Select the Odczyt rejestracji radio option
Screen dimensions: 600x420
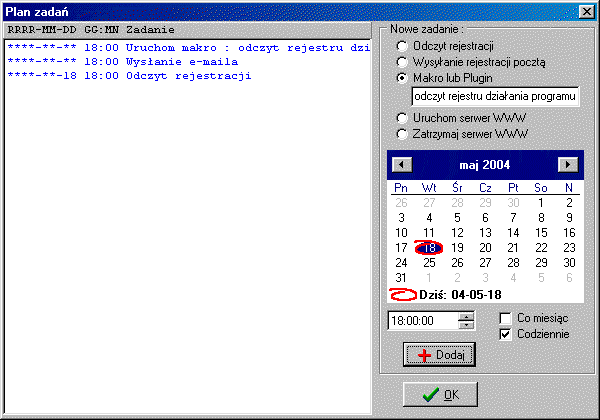pyautogui.click(x=403, y=47)
